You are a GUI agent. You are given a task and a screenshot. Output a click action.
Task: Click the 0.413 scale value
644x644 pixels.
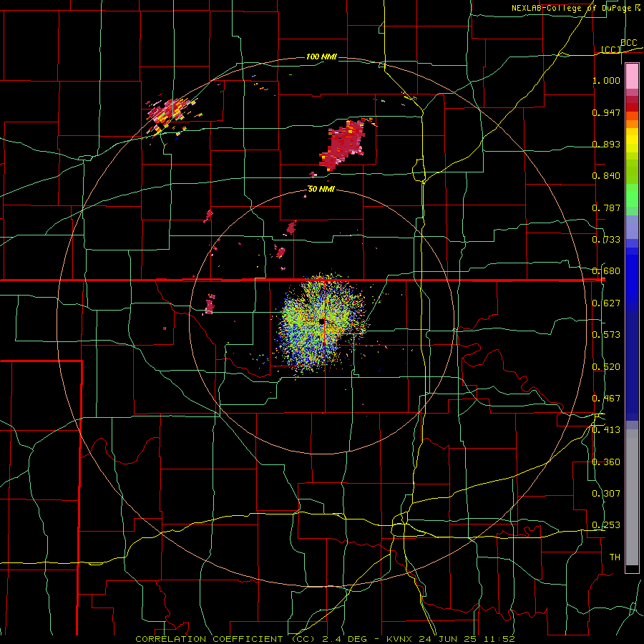[x=606, y=430]
